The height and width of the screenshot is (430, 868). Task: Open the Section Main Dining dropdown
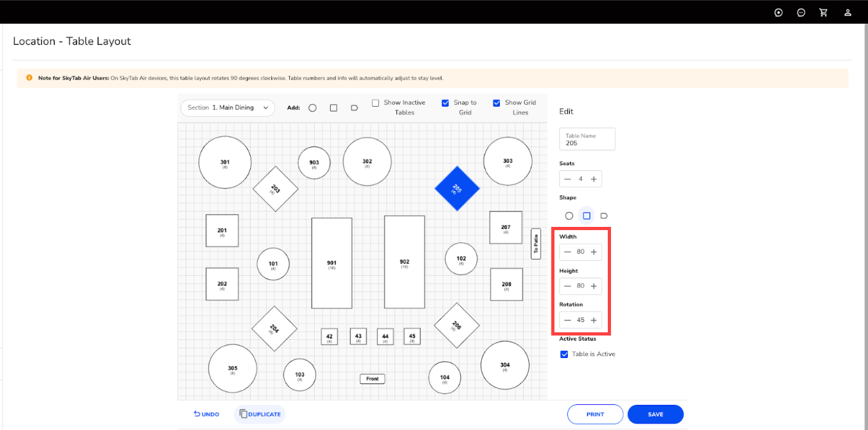pos(227,108)
